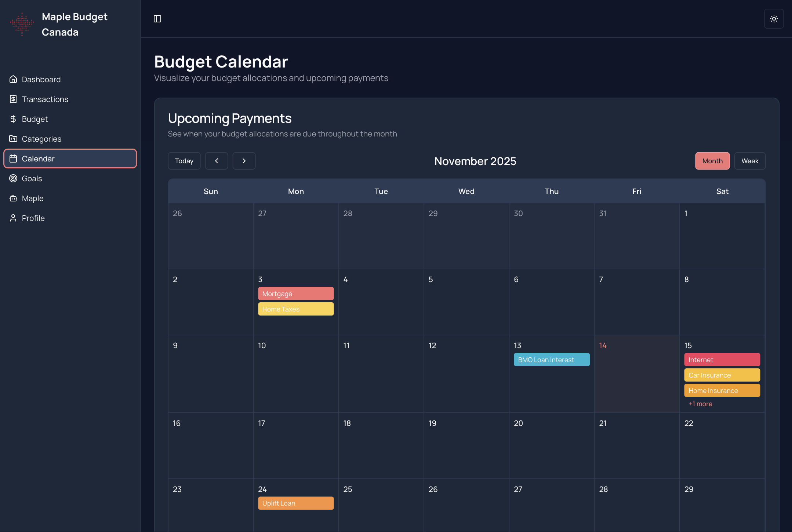Viewport: 792px width, 532px height.
Task: Advance to next month with right chevron
Action: pyautogui.click(x=244, y=161)
